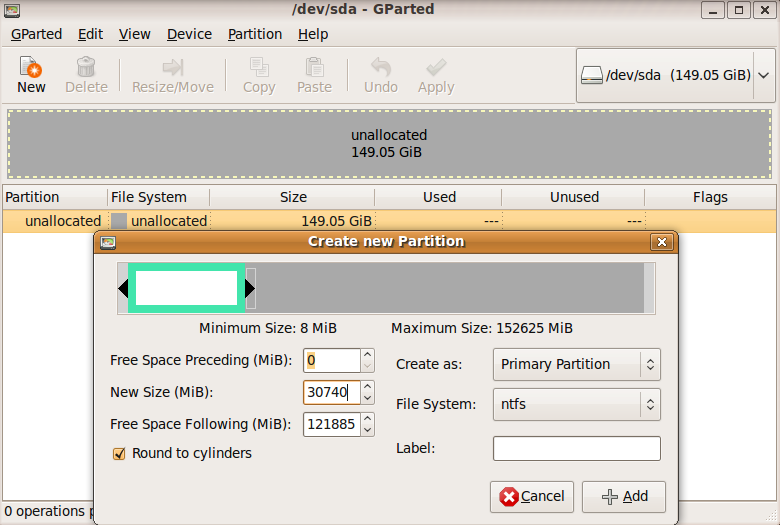This screenshot has width=780, height=525.
Task: Click the Apply checkmark toolbar icon
Action: click(x=436, y=67)
